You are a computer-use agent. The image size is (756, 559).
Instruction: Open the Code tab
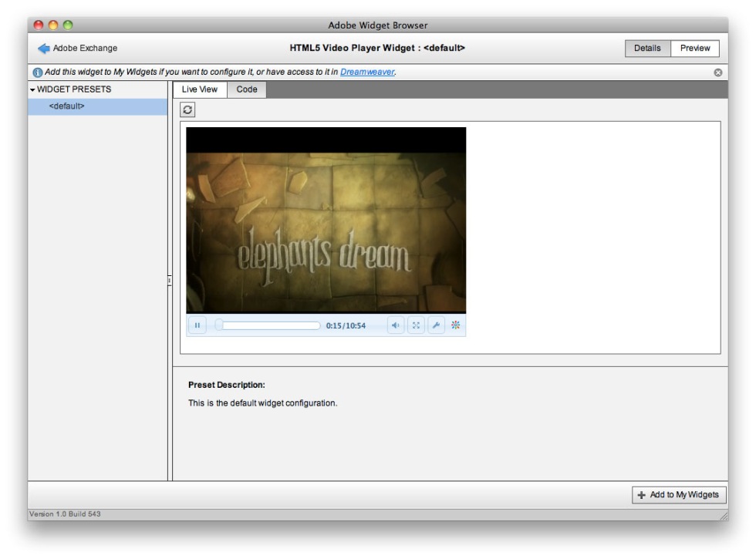(246, 89)
